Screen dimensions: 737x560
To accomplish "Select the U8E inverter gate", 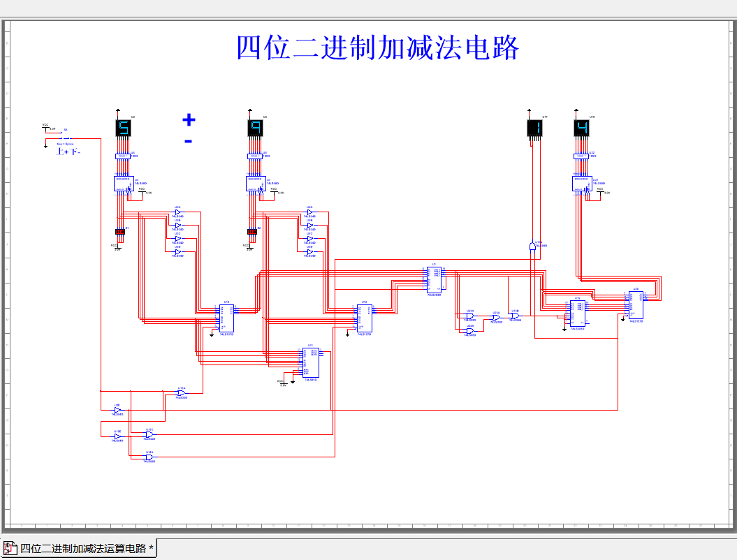I will tap(117, 410).
